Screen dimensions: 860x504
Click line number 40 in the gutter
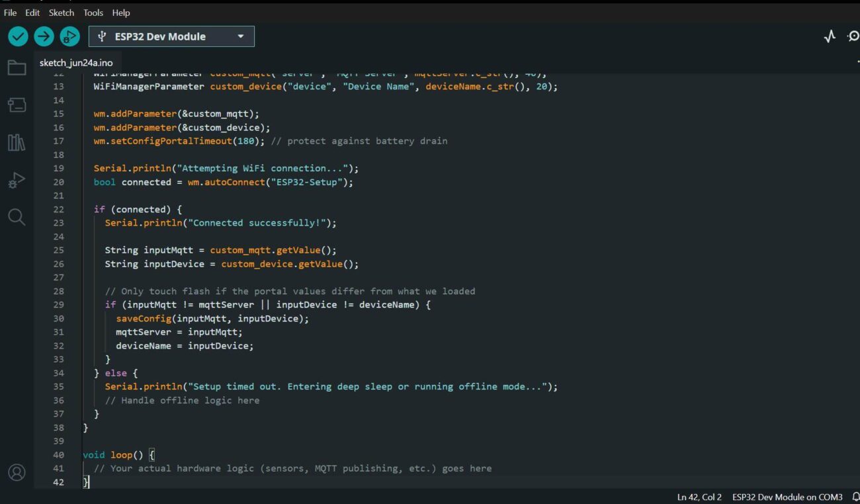(x=58, y=454)
